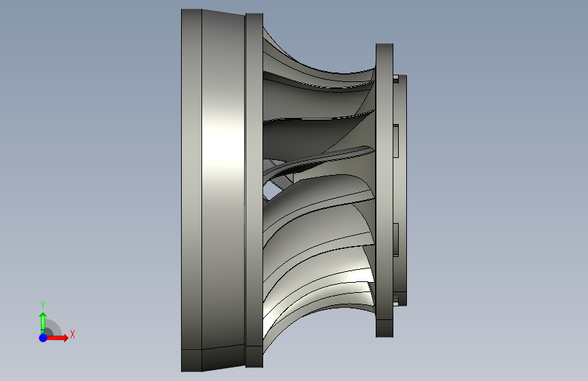Screen dimensions: 588x381
Task: Select the turbine runner 3D model
Action: pyautogui.click(x=294, y=190)
